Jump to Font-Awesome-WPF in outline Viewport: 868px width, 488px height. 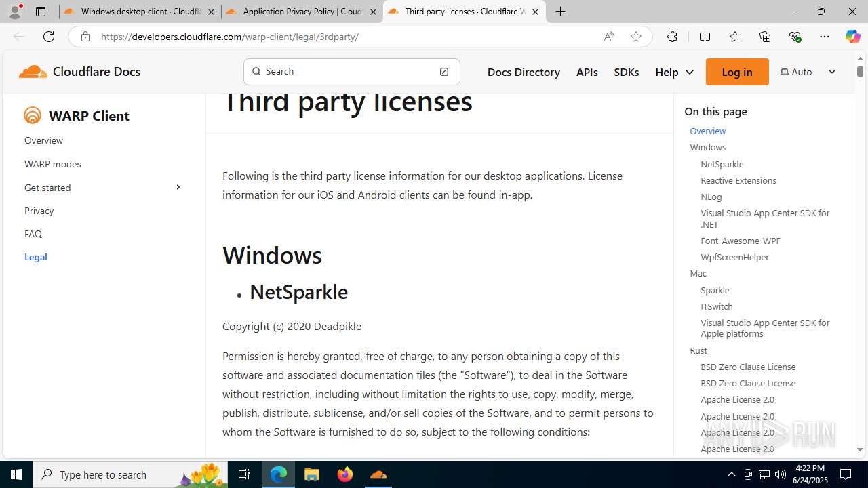tap(740, 241)
